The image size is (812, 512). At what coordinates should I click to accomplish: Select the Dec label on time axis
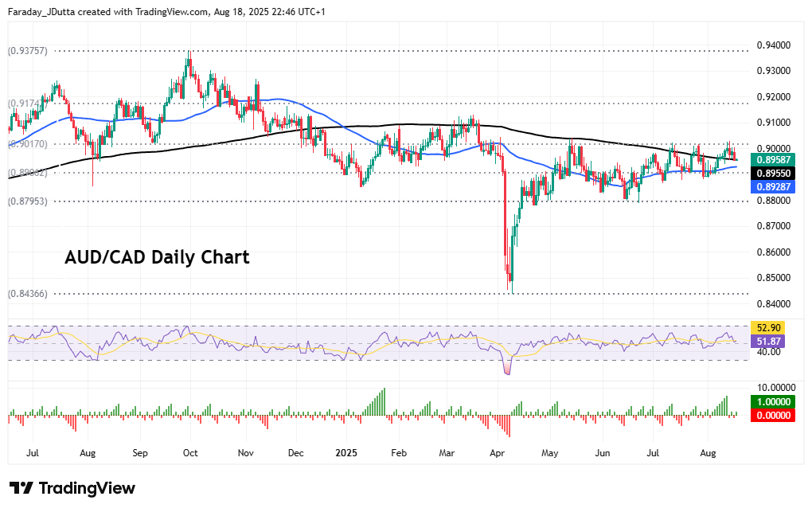295,452
